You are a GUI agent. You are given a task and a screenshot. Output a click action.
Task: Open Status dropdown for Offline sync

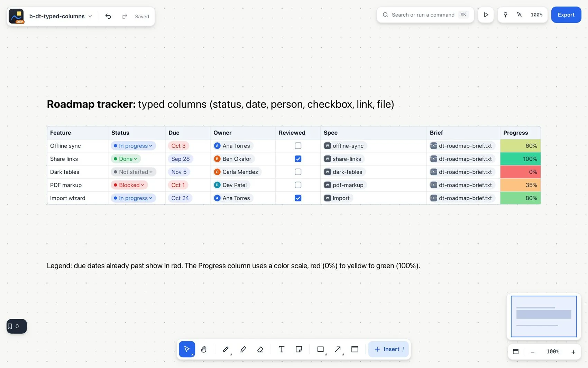(x=133, y=146)
